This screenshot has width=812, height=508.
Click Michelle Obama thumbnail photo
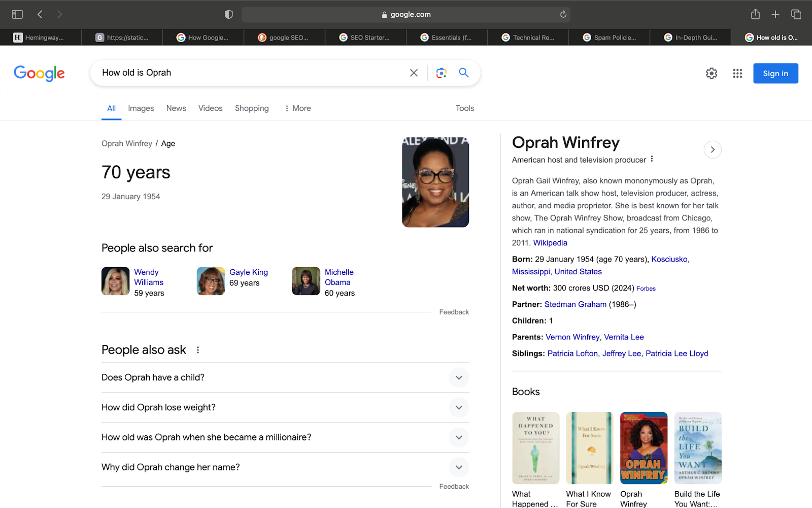click(307, 281)
